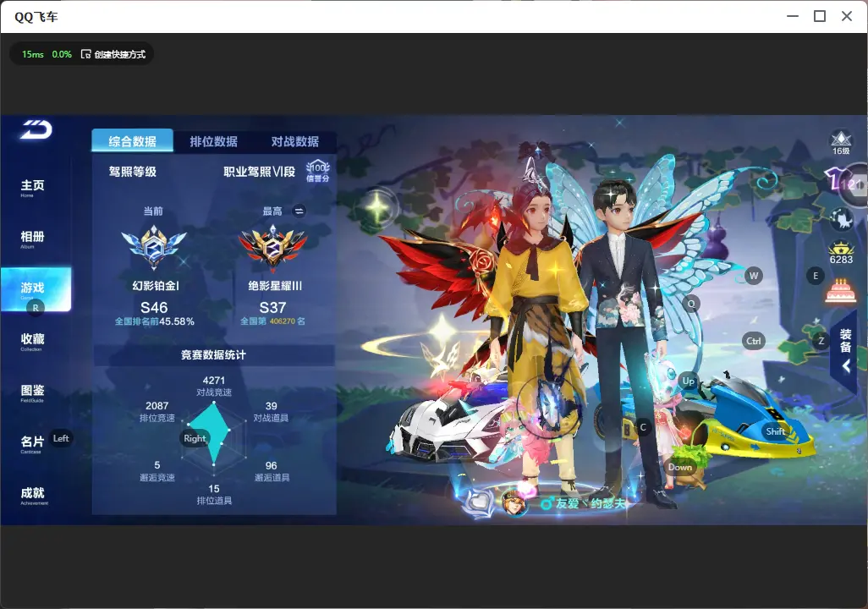Open the 名片 cardcase section
Image resolution: width=868 pixels, height=609 pixels.
point(32,443)
